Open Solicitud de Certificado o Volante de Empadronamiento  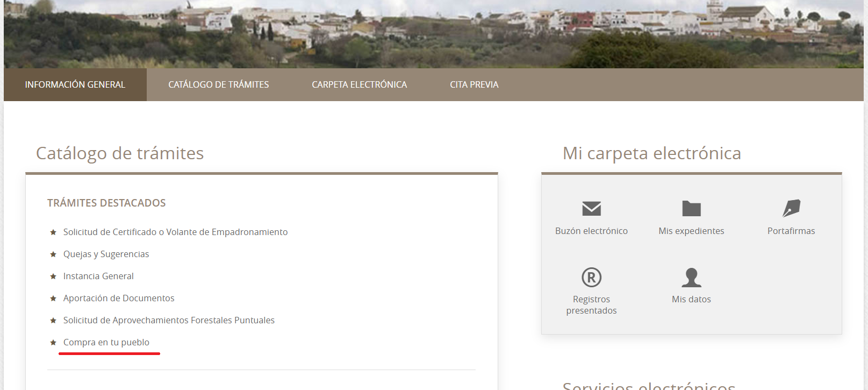[x=175, y=232]
